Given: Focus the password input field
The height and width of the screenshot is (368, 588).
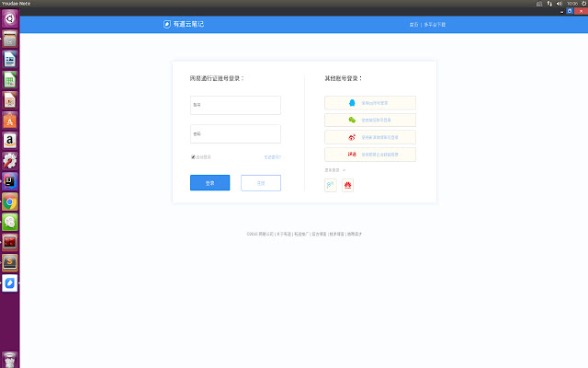Looking at the screenshot, I should click(235, 134).
